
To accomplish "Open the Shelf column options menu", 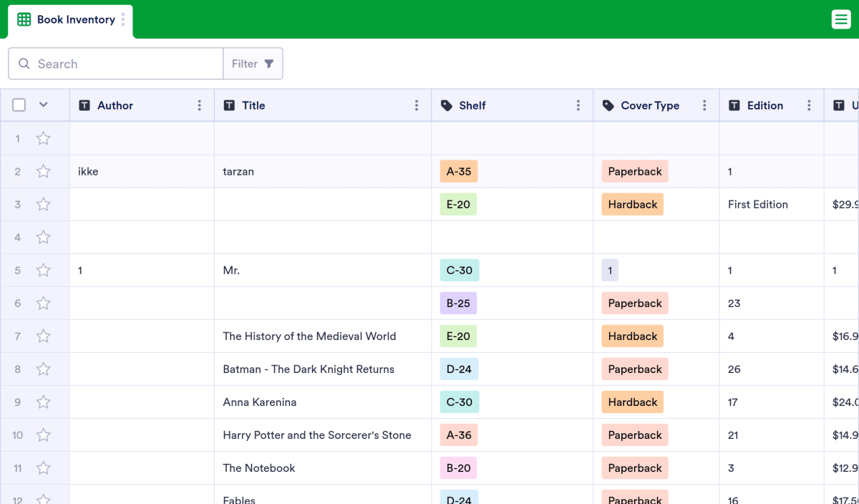I will (x=578, y=105).
